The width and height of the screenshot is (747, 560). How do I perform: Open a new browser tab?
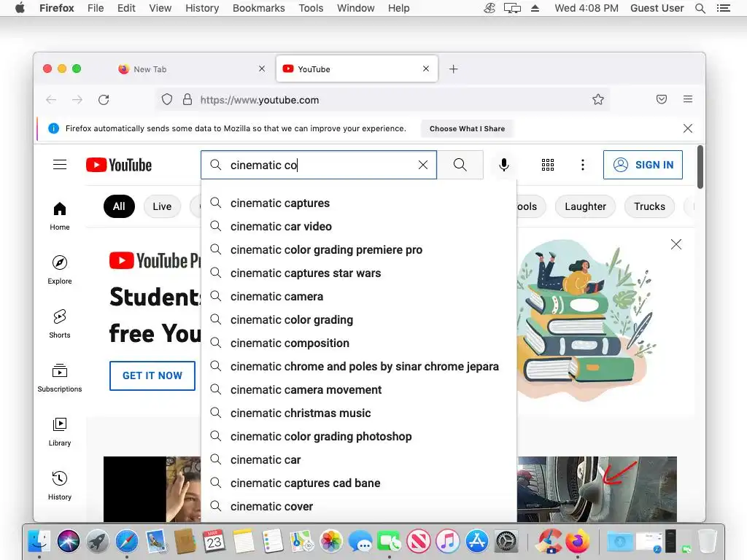[x=454, y=69]
